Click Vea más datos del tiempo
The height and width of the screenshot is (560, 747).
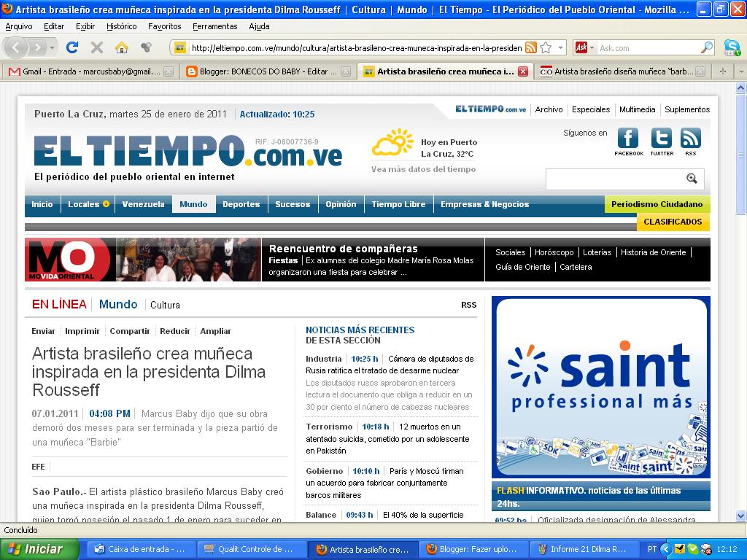(424, 169)
